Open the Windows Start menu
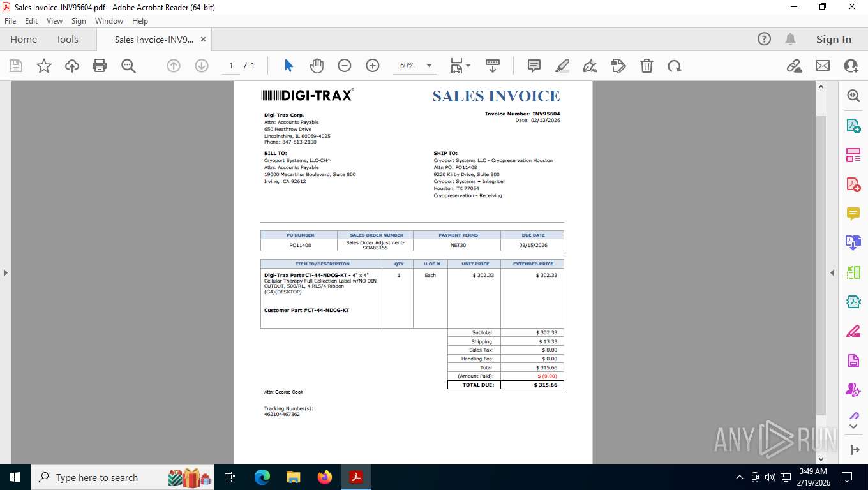The image size is (868, 490). [15, 477]
